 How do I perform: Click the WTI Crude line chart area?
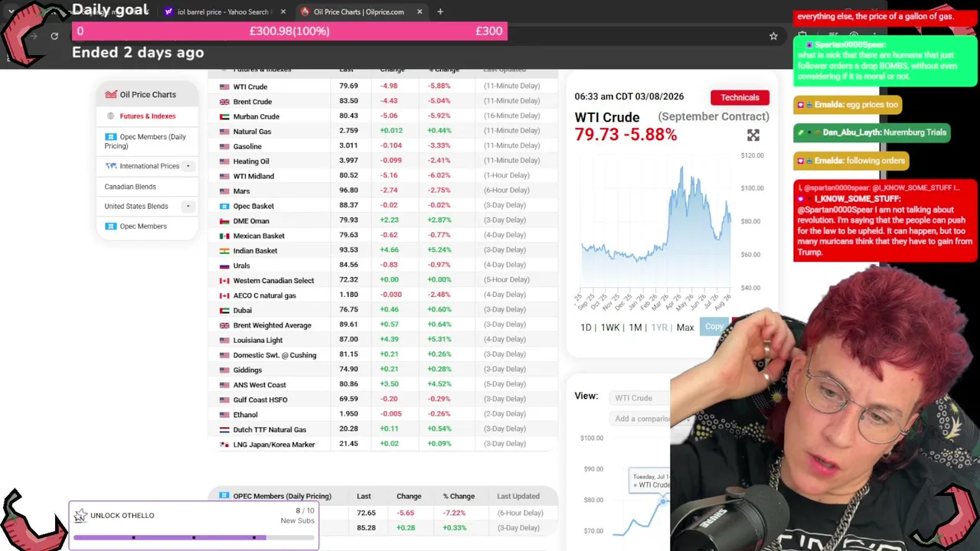[656, 222]
